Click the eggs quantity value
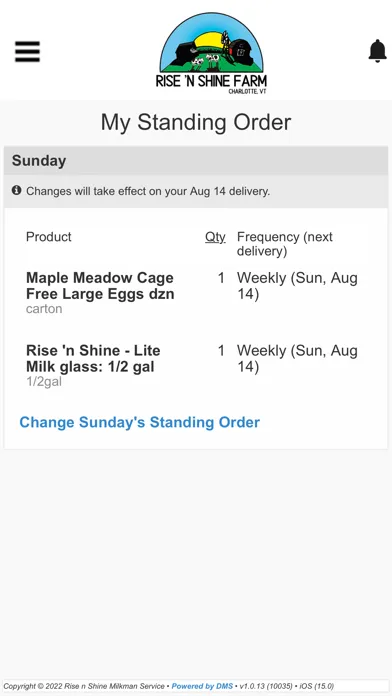Viewport: 392px width, 696px height. (221, 278)
